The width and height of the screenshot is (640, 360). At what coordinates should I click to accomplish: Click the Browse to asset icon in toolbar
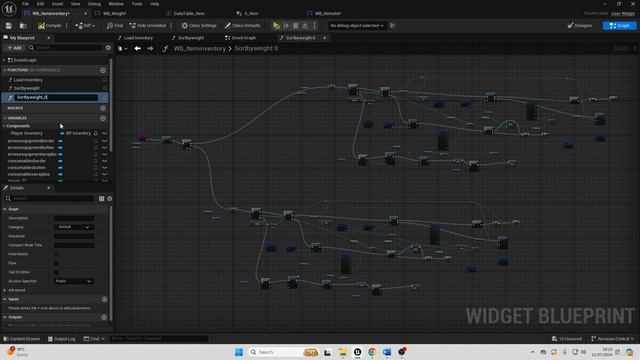23,26
